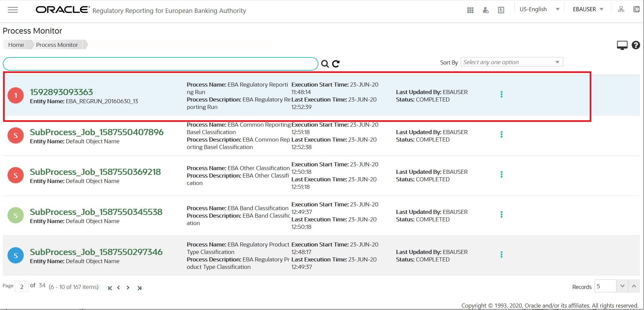The width and height of the screenshot is (644, 310).
Task: Open process 1592893093363 details link
Action: click(x=61, y=92)
